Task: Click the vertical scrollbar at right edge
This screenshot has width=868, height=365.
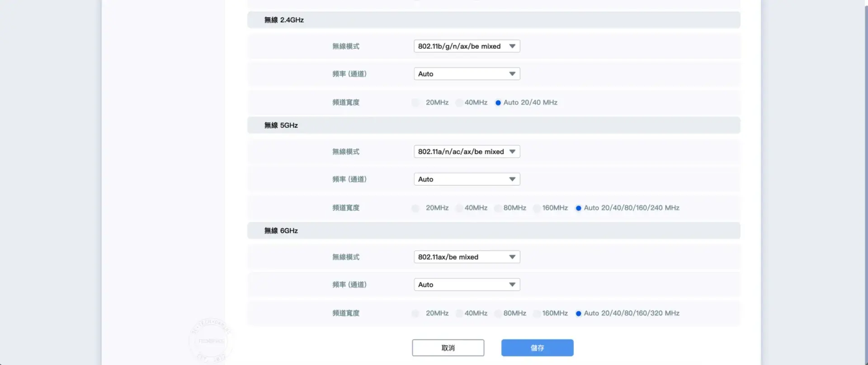Action: click(x=866, y=181)
